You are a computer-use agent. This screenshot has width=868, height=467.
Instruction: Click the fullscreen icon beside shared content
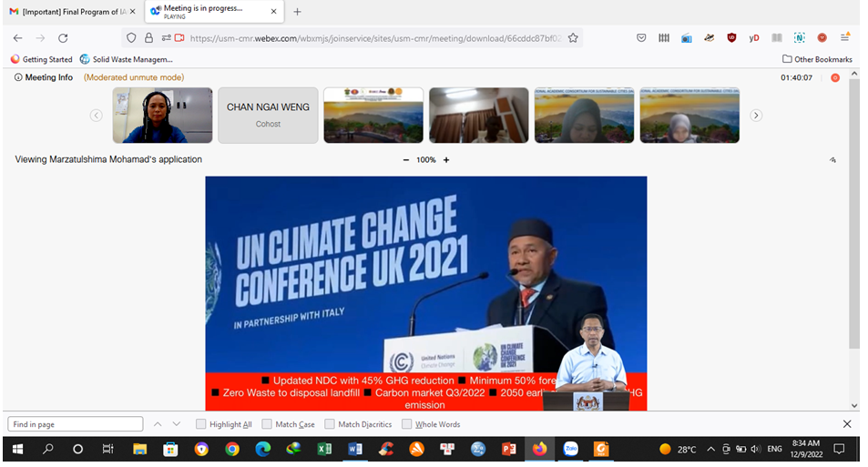pyautogui.click(x=832, y=160)
